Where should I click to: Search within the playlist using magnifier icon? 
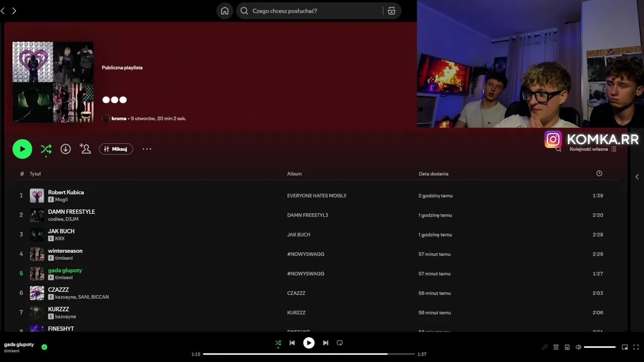(x=558, y=149)
